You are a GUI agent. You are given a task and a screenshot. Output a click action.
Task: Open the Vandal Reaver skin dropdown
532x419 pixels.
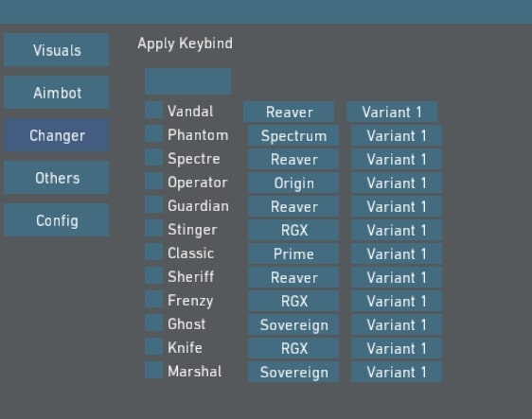(x=289, y=112)
